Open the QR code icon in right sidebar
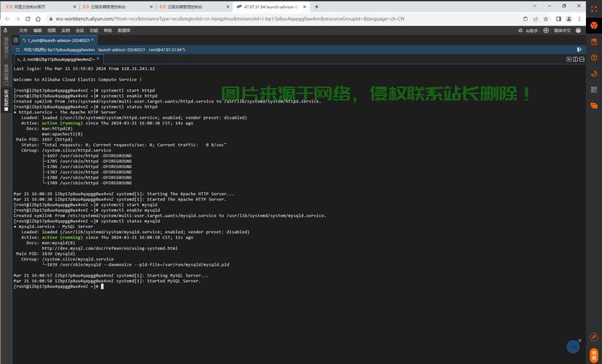This screenshot has height=364, width=602. (x=594, y=90)
